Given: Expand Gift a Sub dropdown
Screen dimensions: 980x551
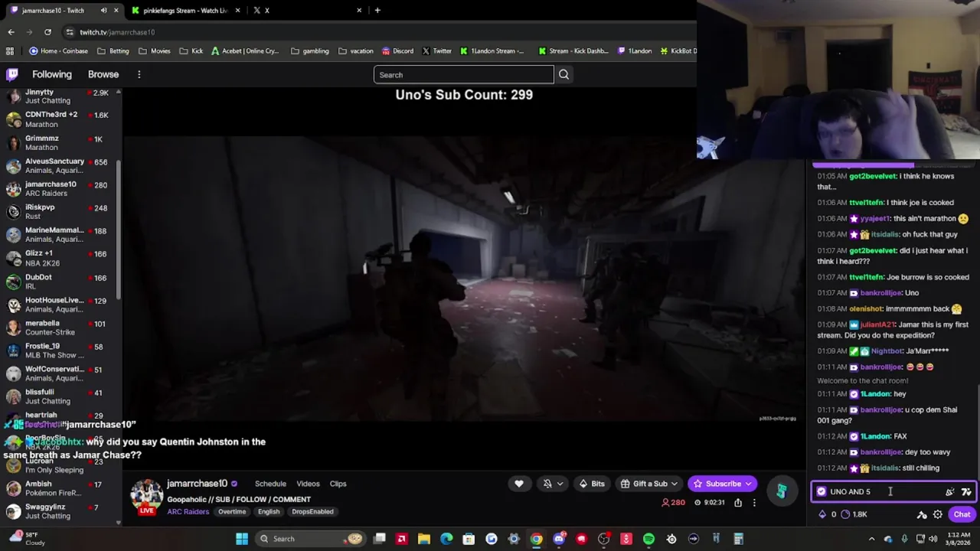Looking at the screenshot, I should 674,484.
